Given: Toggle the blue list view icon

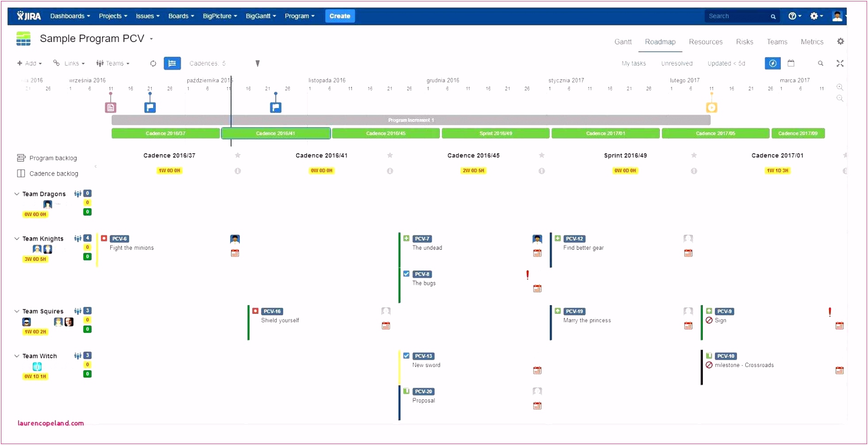Looking at the screenshot, I should tap(172, 63).
